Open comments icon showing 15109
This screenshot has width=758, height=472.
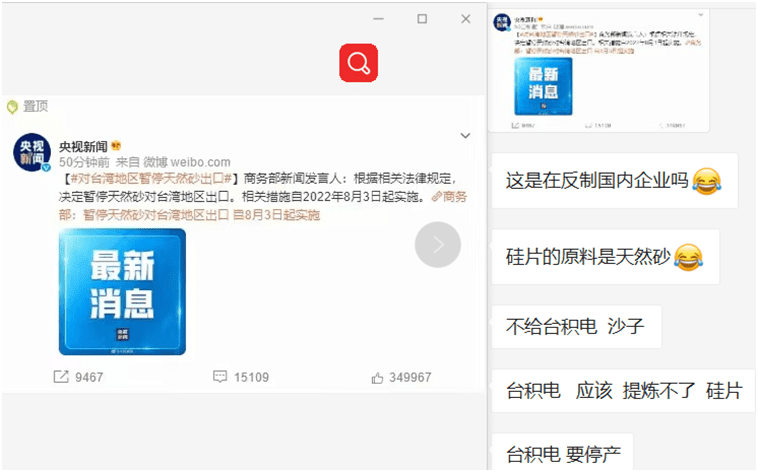(220, 377)
